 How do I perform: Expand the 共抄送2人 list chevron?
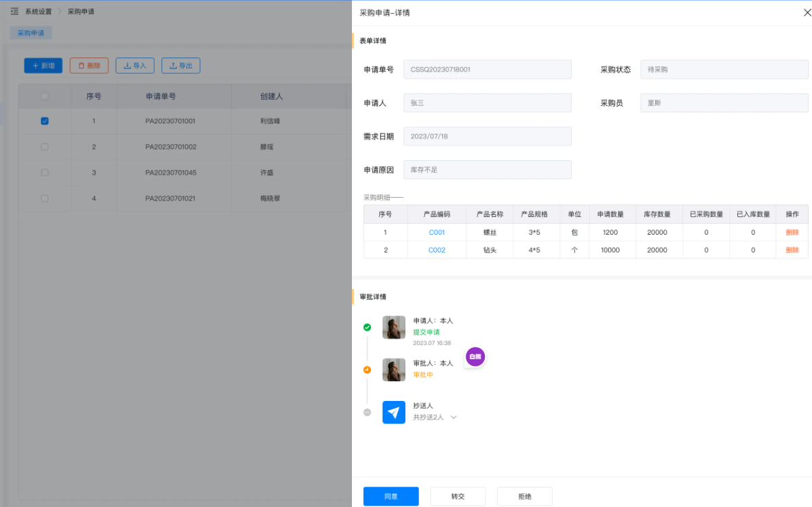point(454,417)
